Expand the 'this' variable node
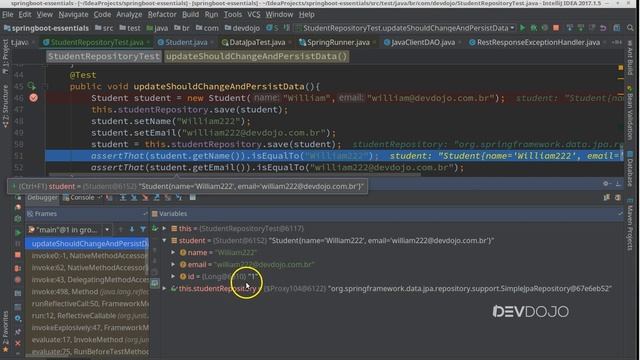 click(x=164, y=229)
